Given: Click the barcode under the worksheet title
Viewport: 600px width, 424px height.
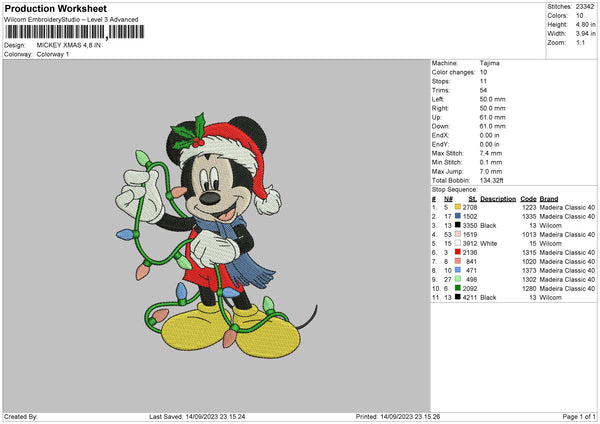Looking at the screenshot, I should [x=75, y=32].
